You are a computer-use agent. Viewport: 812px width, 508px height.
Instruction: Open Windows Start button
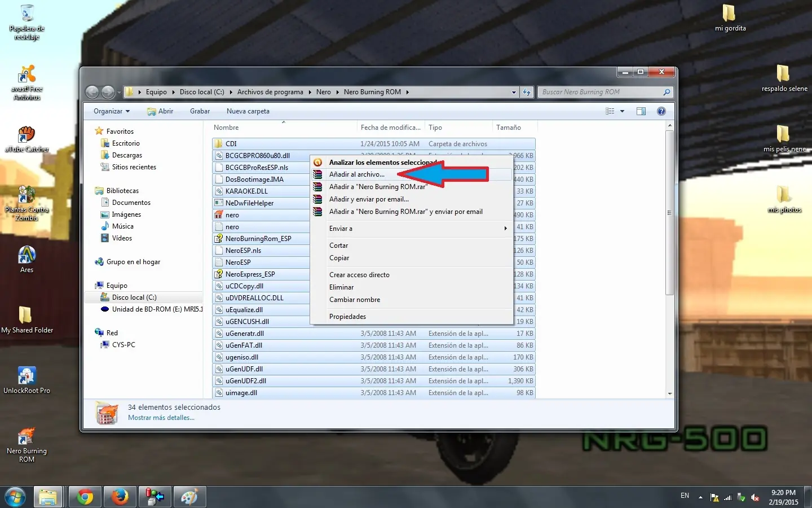click(x=15, y=497)
